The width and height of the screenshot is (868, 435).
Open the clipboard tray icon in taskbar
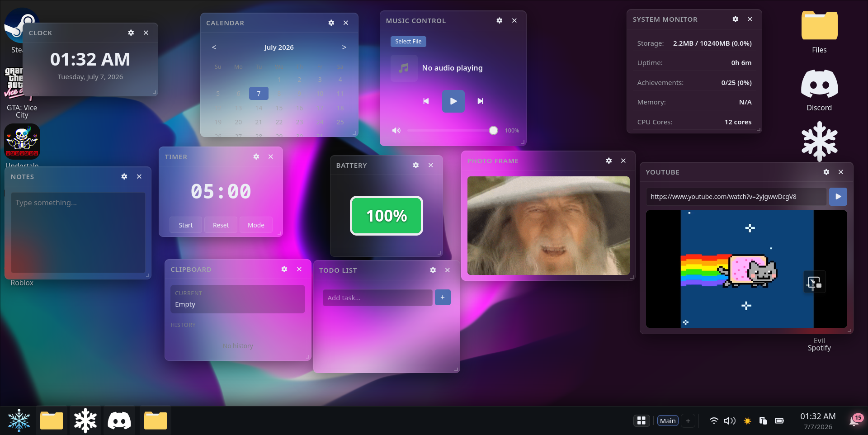point(763,421)
